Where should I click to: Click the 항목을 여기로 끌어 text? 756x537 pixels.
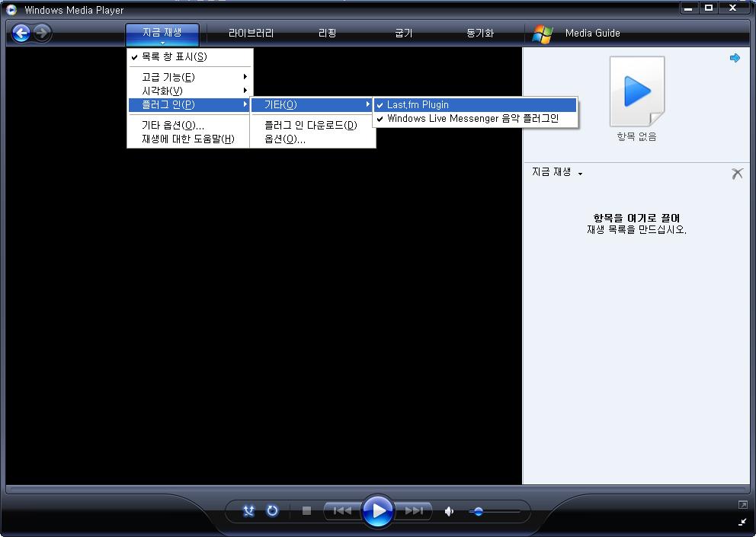coord(636,219)
